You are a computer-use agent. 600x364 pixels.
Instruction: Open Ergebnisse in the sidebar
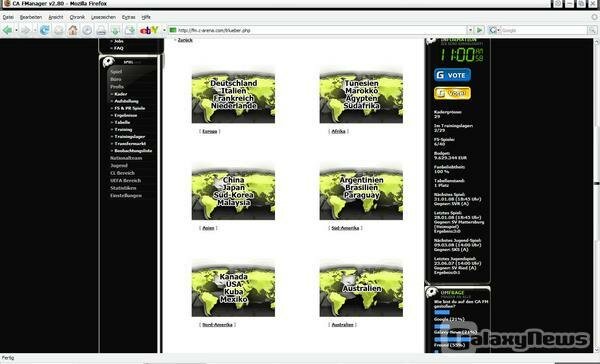click(126, 115)
